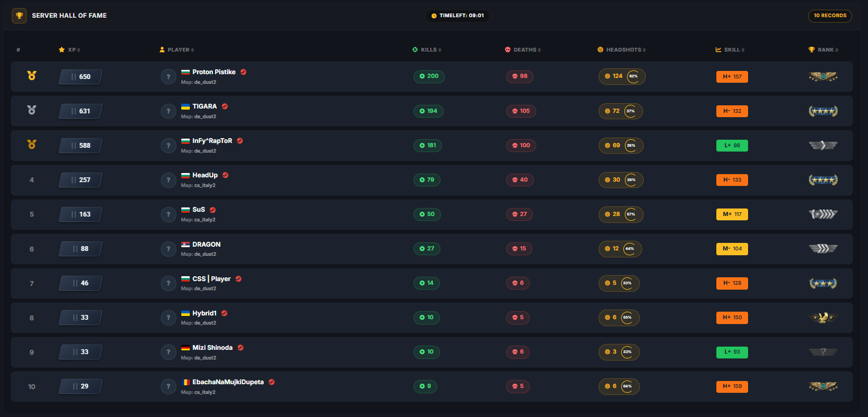Click the silver medal icon in TIGARA's row
This screenshot has width=868, height=417.
click(x=32, y=110)
